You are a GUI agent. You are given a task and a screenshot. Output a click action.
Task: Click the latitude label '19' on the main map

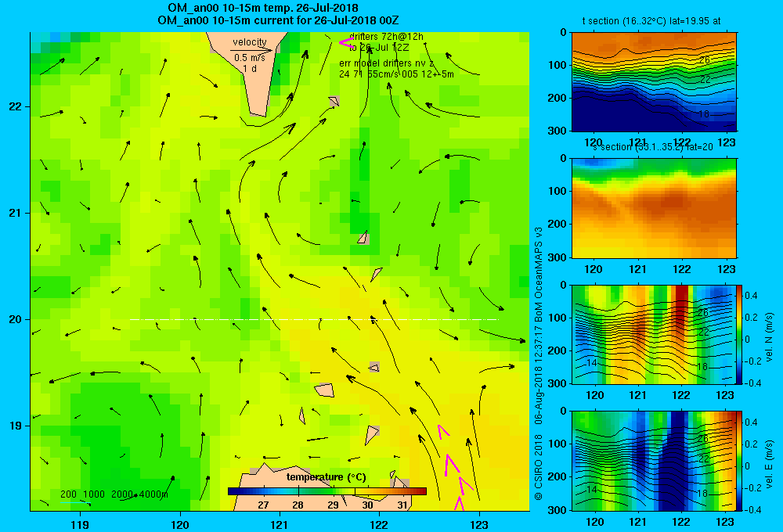pos(15,426)
